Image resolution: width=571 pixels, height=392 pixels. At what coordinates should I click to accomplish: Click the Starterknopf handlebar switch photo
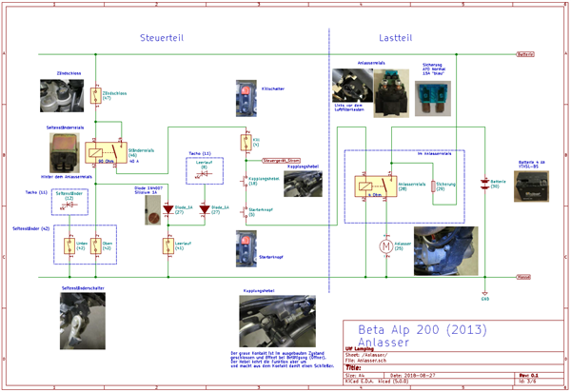click(246, 248)
